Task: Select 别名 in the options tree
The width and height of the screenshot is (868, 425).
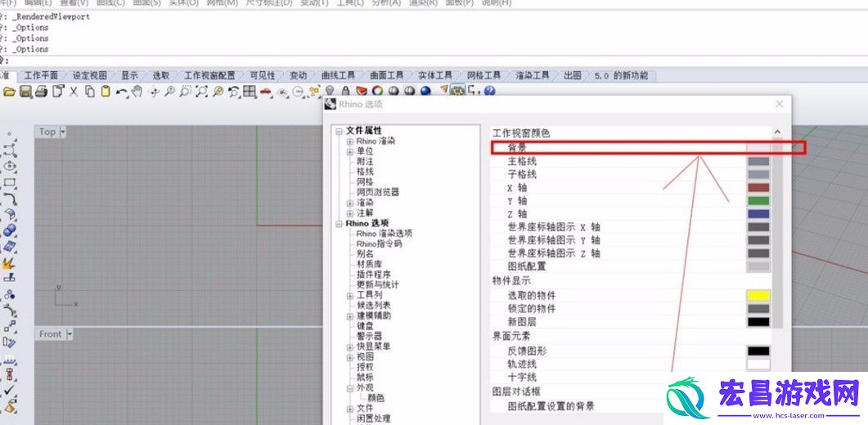Action: (365, 254)
